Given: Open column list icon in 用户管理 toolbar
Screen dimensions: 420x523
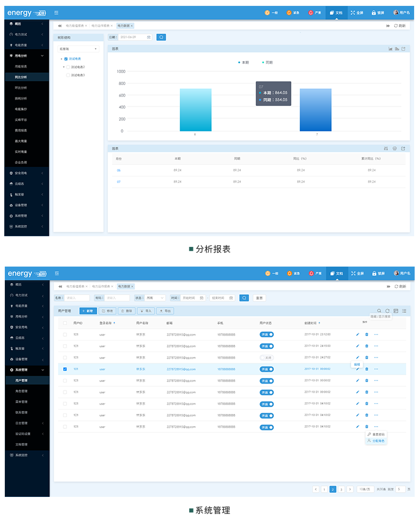Looking at the screenshot, I should (x=404, y=311).
